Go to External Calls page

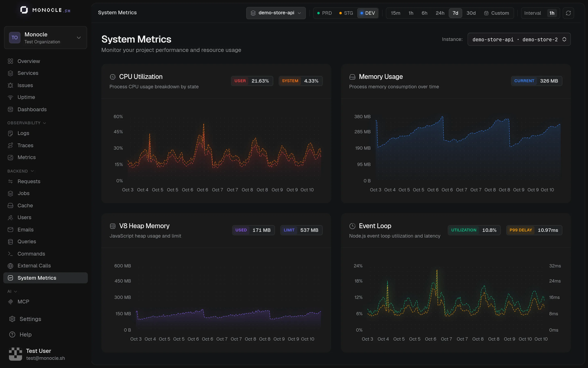pos(46,266)
